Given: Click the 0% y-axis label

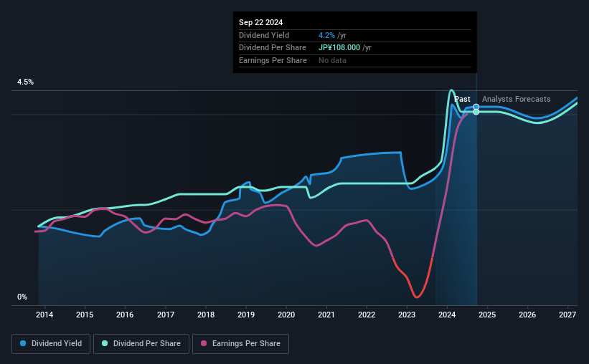Looking at the screenshot, I should pyautogui.click(x=22, y=297).
